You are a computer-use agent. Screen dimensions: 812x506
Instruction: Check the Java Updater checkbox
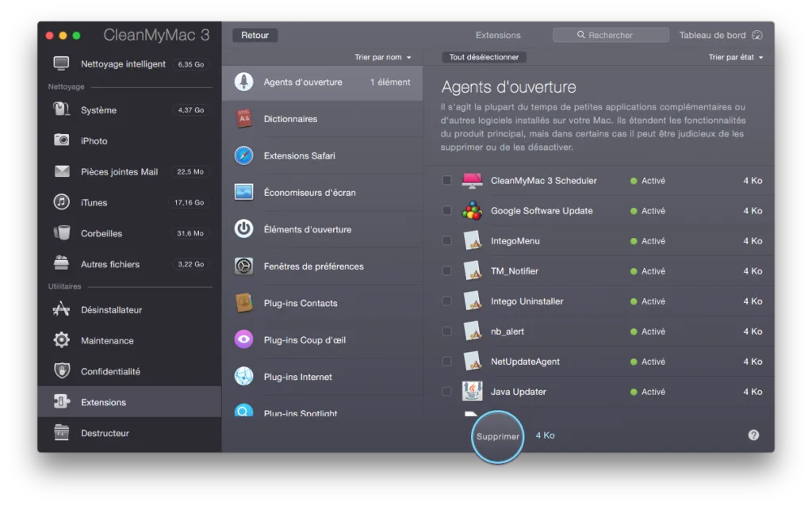[446, 391]
